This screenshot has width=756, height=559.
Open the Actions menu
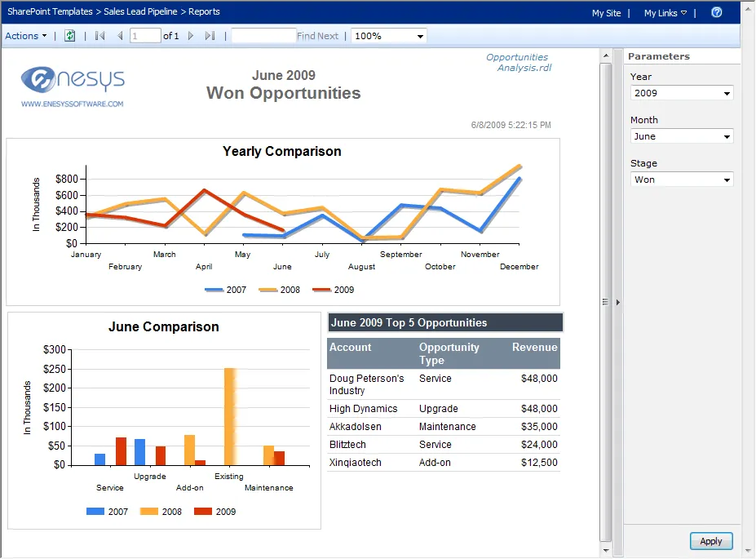(x=25, y=35)
